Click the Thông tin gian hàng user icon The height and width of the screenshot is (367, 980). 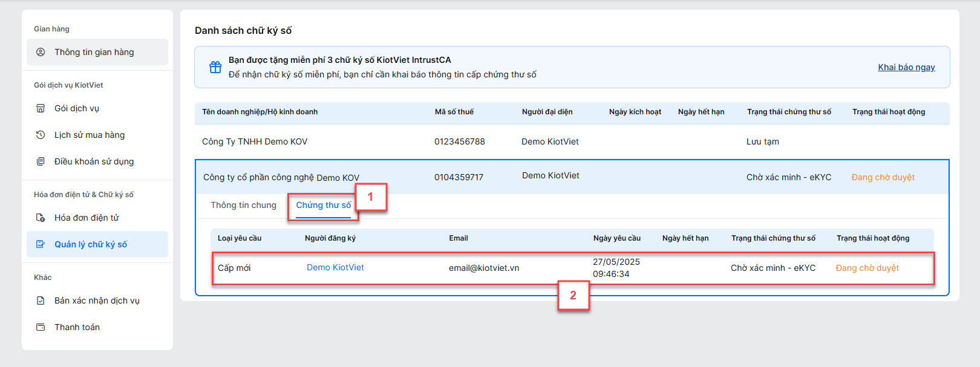(x=41, y=52)
